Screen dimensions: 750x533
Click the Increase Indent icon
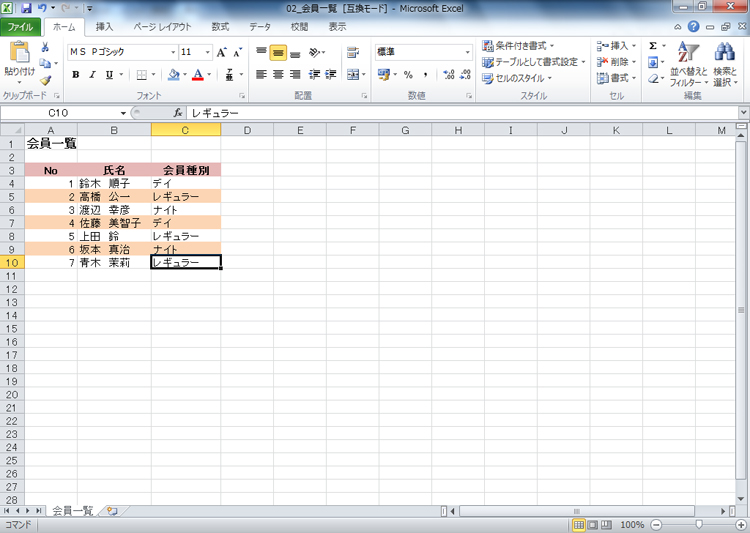coord(331,75)
